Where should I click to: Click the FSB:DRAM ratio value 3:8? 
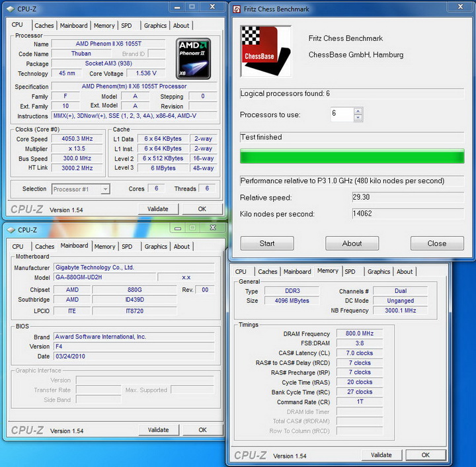[360, 343]
